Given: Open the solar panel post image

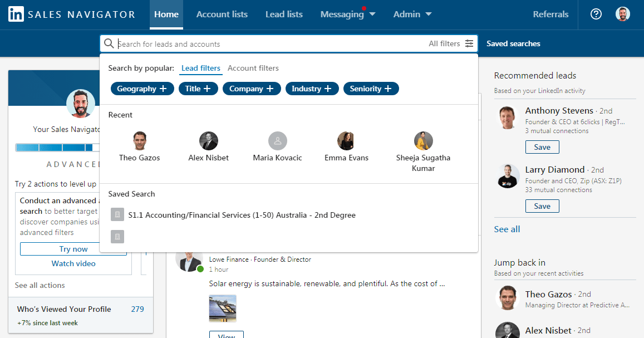Looking at the screenshot, I should point(223,308).
